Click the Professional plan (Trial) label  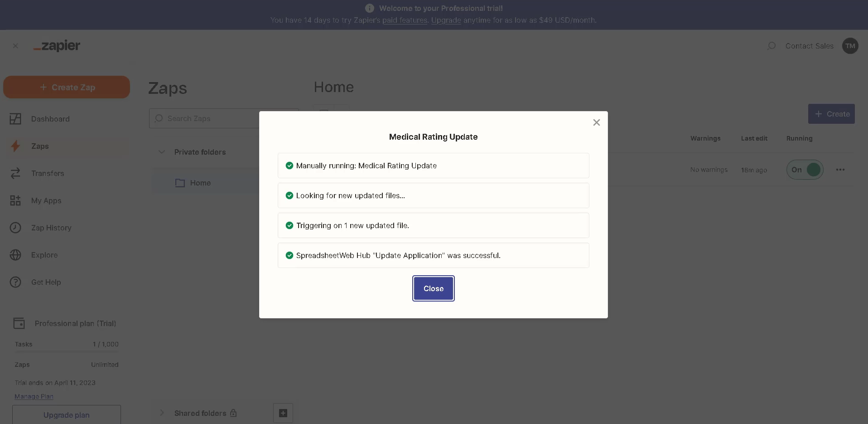click(x=75, y=323)
